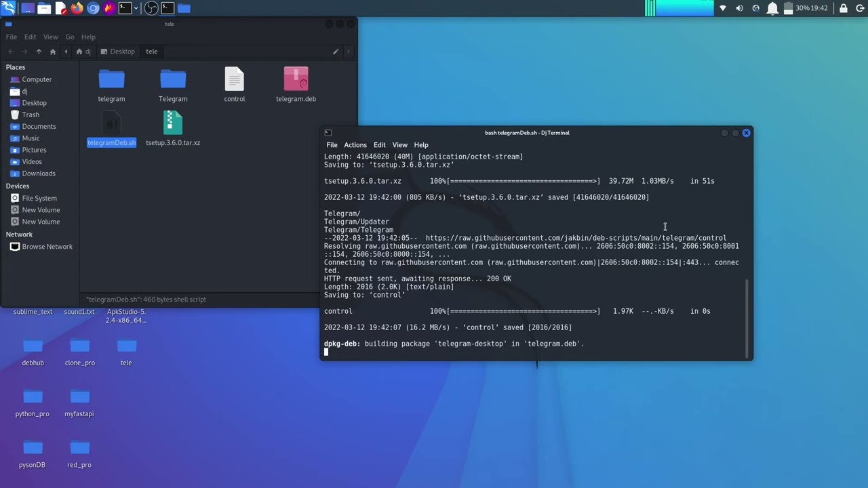Switch to the active terminal taskbar entry
Image resolution: width=868 pixels, height=488 pixels.
click(x=167, y=8)
